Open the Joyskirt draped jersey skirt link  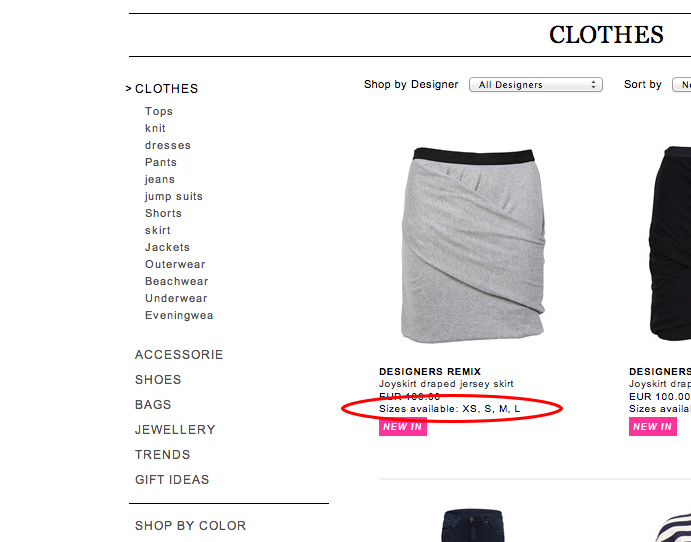[x=446, y=384]
